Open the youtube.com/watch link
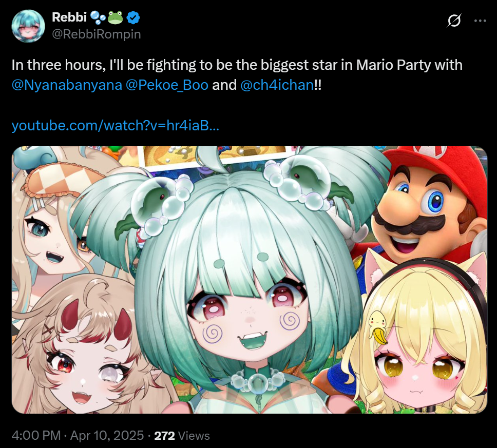 [x=116, y=126]
